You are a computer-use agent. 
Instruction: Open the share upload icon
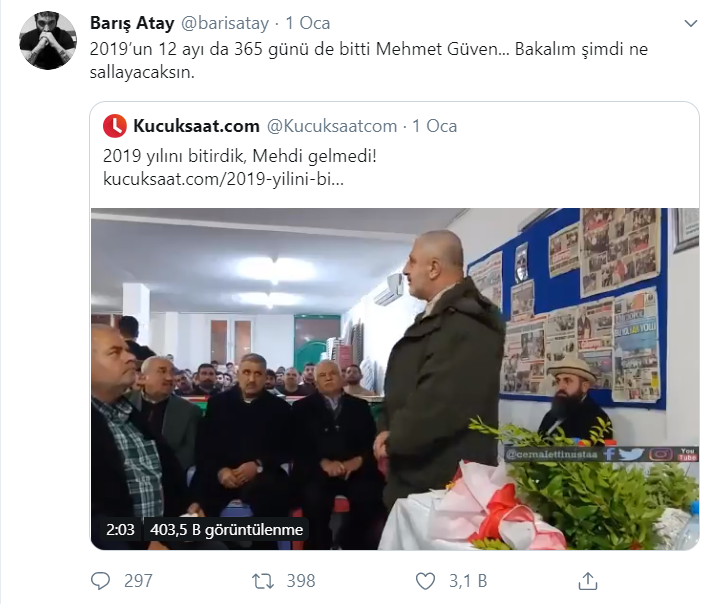[x=588, y=581]
